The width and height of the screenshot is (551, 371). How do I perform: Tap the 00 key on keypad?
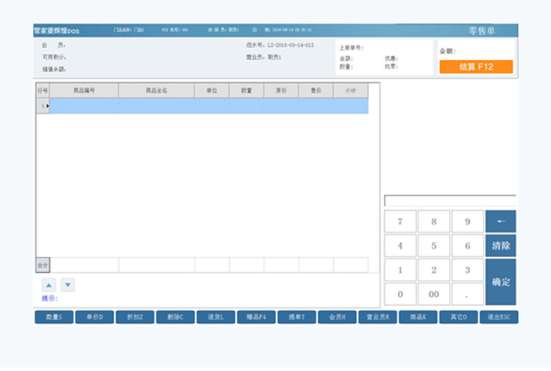434,294
